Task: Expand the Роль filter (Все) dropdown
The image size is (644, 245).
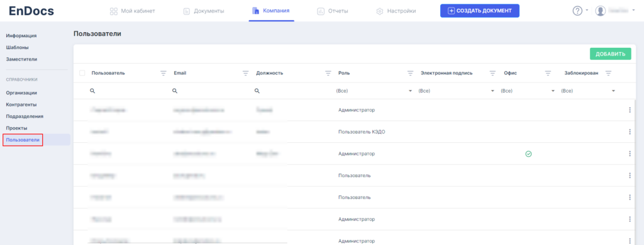Action: point(374,91)
